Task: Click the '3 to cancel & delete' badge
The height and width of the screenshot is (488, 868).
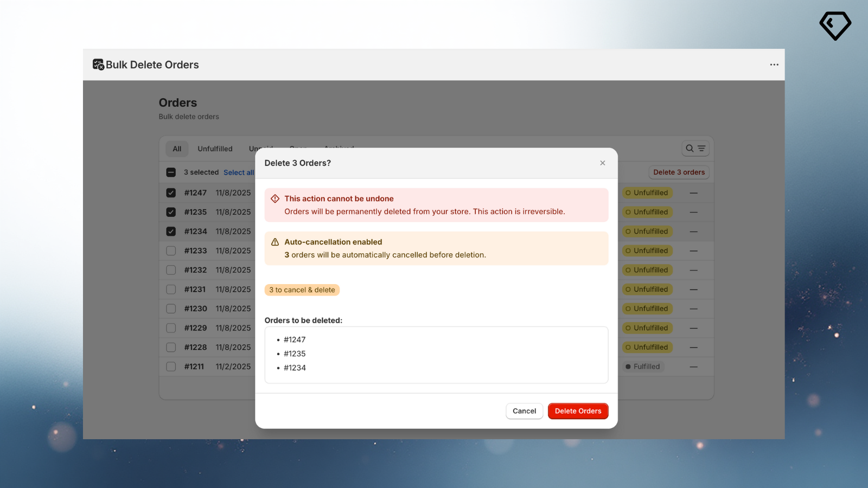Action: [x=302, y=290]
